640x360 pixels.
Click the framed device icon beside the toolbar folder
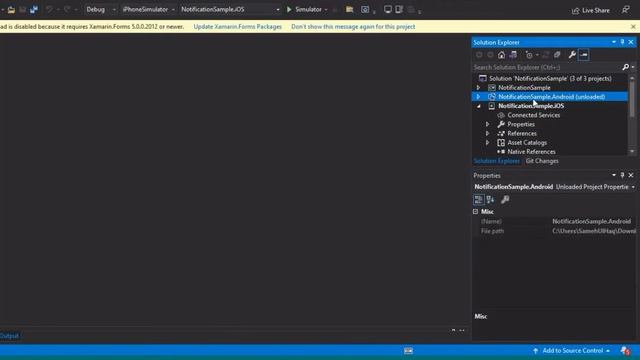[365, 9]
